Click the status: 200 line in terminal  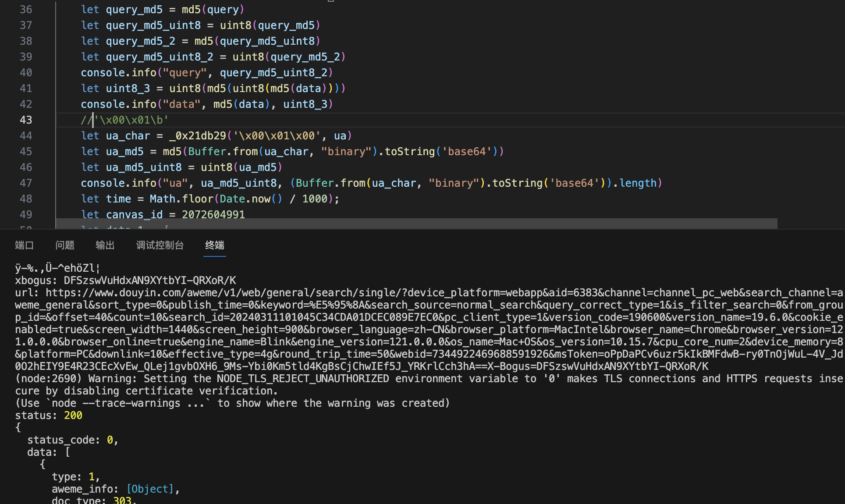click(48, 415)
